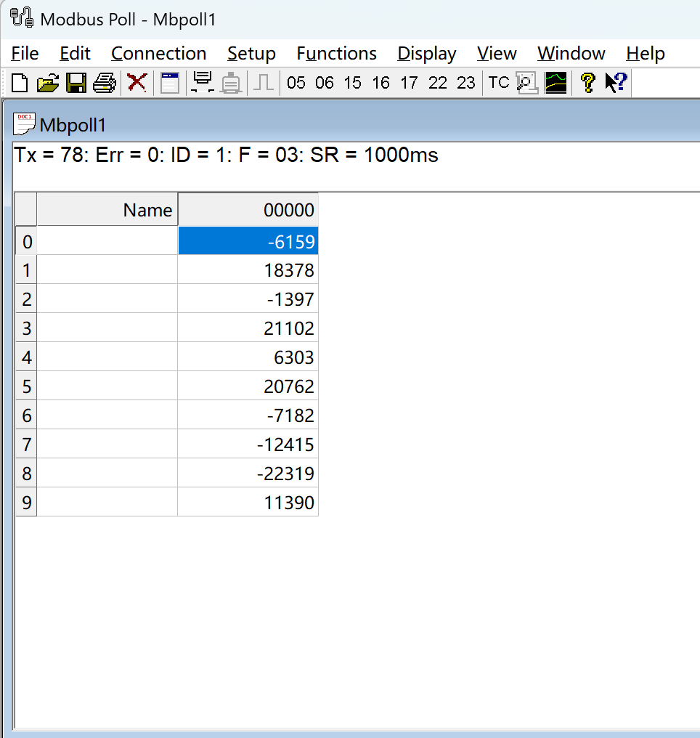Click the empty Name cell beside -22319
The image size is (700, 738).
click(x=107, y=473)
